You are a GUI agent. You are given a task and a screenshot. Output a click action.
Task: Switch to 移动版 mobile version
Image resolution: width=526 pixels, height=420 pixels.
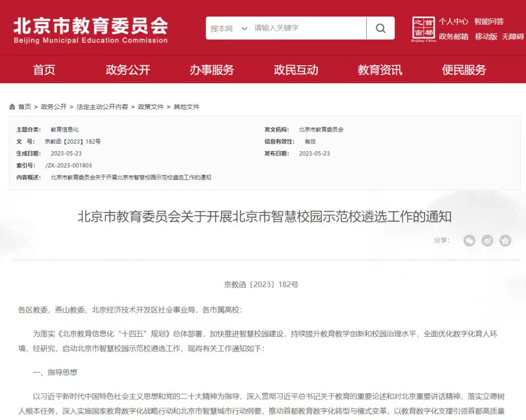coord(485,36)
